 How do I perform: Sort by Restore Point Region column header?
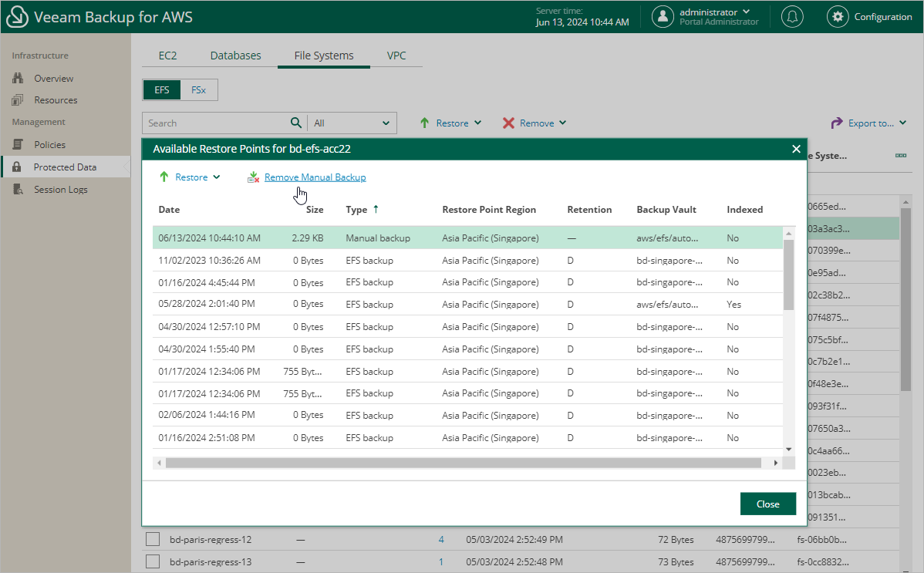point(489,209)
